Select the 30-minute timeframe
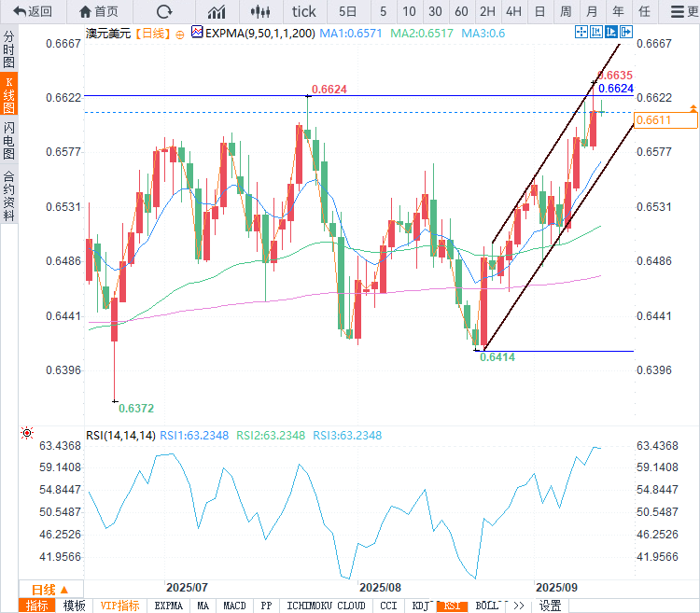The height and width of the screenshot is (613, 700). (435, 11)
